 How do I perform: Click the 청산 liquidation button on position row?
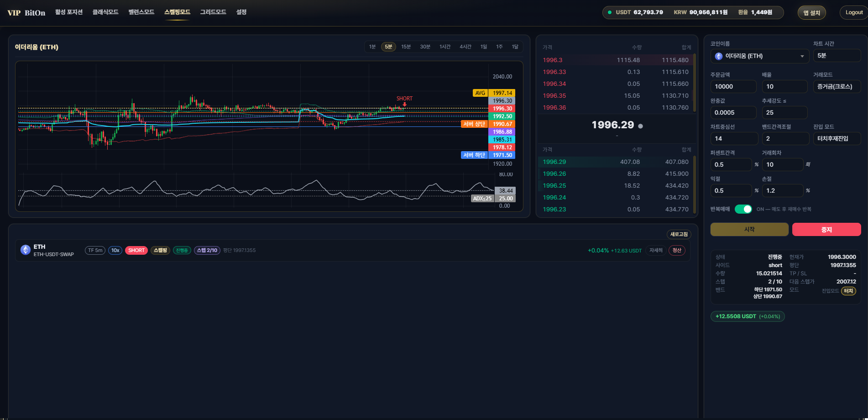677,250
